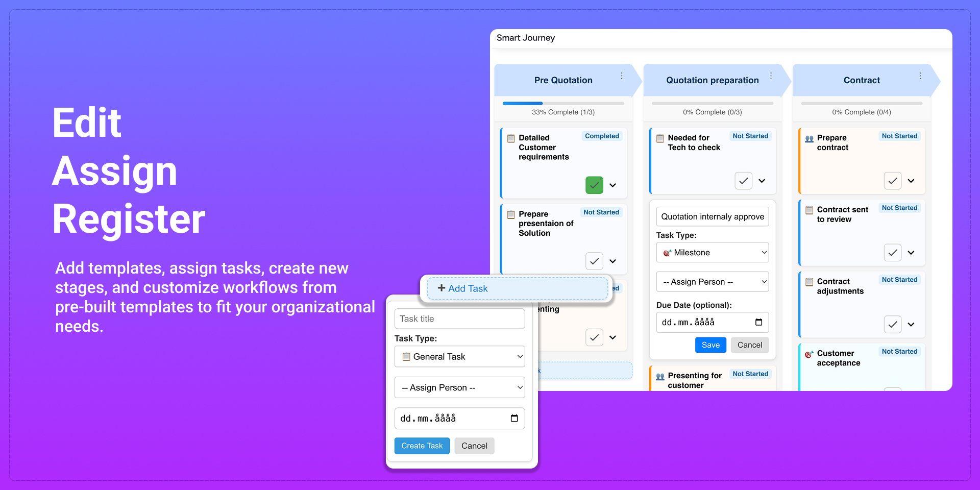Image resolution: width=980 pixels, height=490 pixels.
Task: Open Quotation preparation stage three-dot menu
Action: 771,76
